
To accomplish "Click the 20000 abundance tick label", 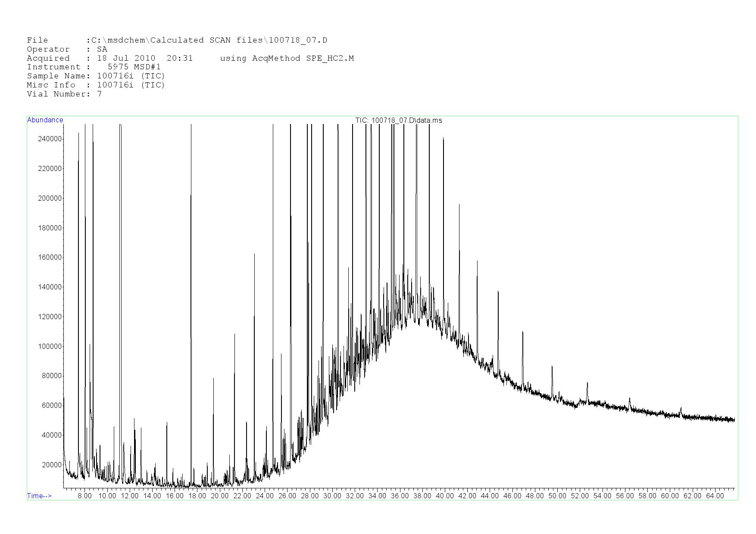I will (x=52, y=465).
